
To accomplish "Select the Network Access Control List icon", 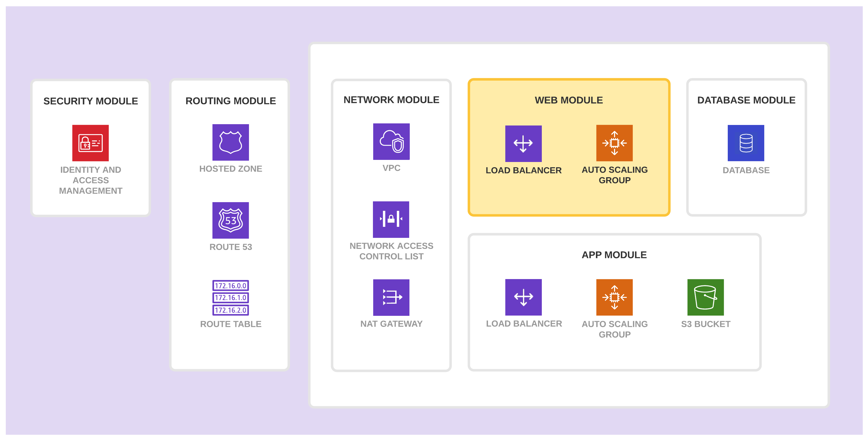I will point(391,219).
